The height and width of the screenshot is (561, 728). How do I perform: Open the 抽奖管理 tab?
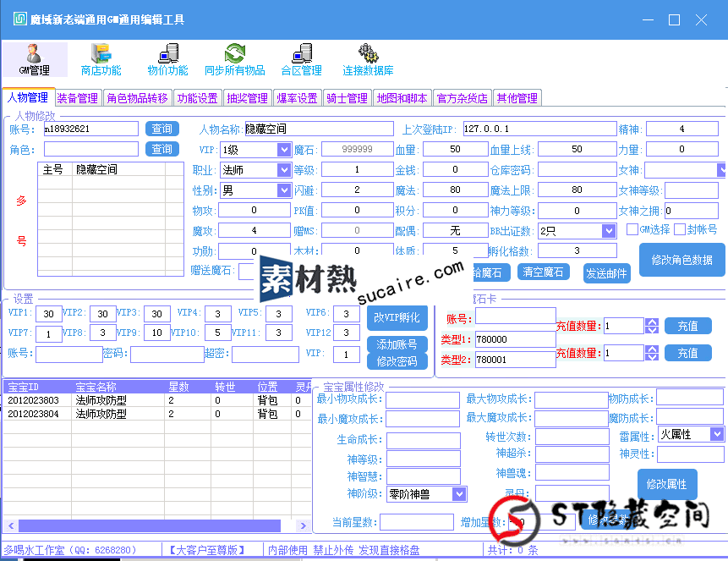248,98
